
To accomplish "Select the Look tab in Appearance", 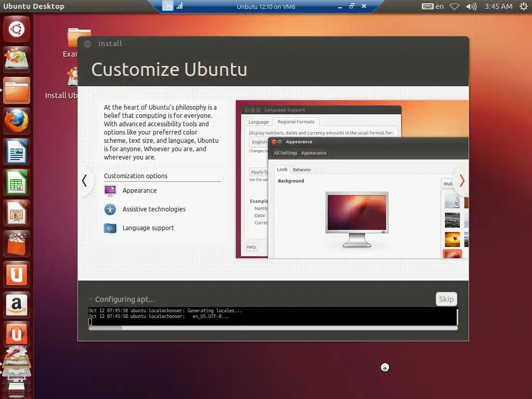I will (282, 169).
